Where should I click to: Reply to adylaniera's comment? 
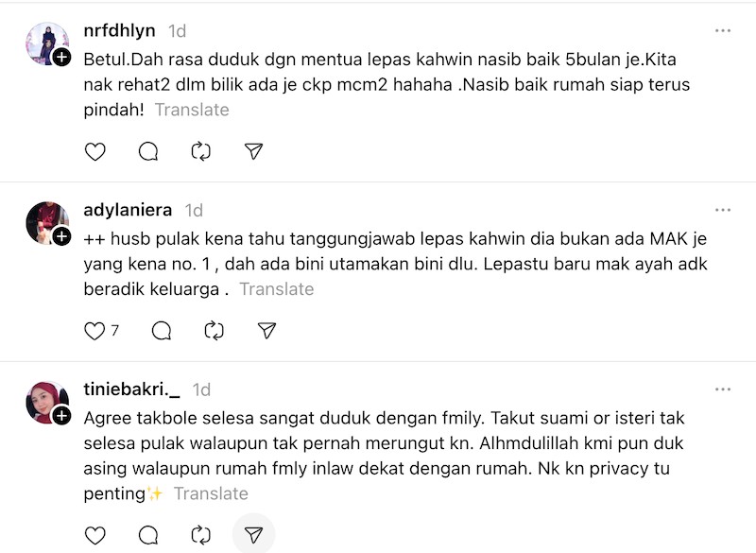(x=162, y=331)
